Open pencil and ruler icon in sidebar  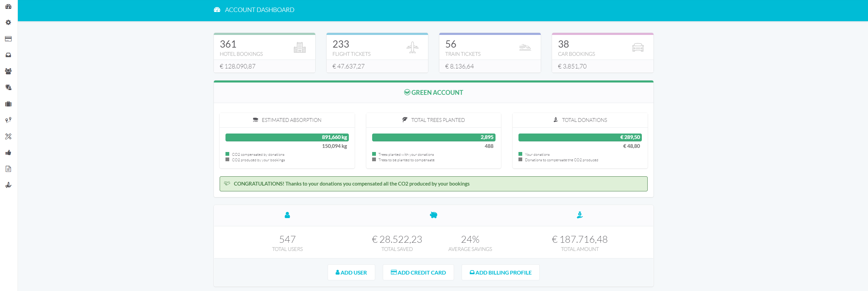click(8, 136)
